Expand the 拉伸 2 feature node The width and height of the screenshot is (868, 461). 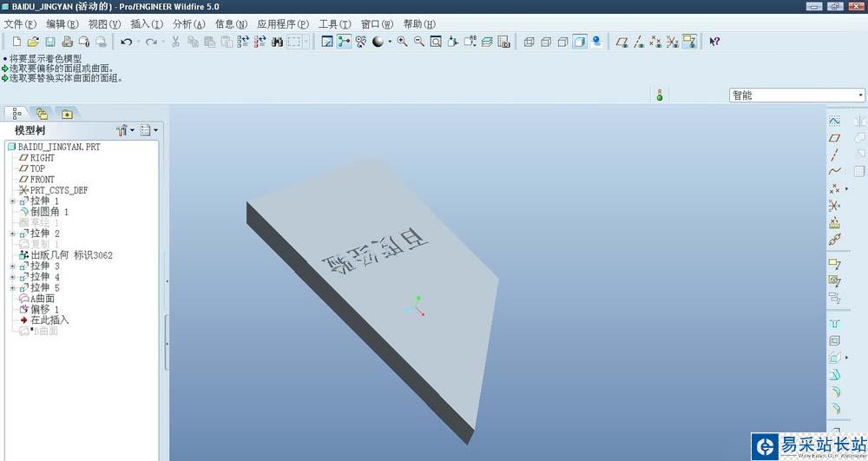click(x=12, y=234)
